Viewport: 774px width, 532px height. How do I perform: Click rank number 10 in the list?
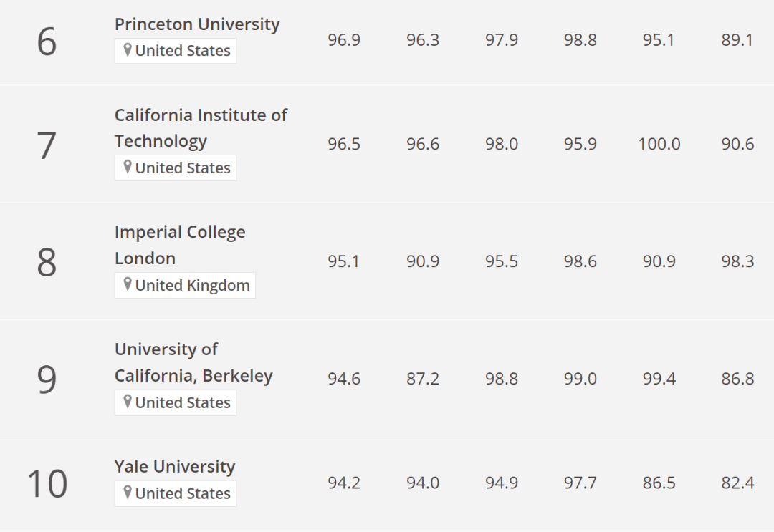click(47, 484)
